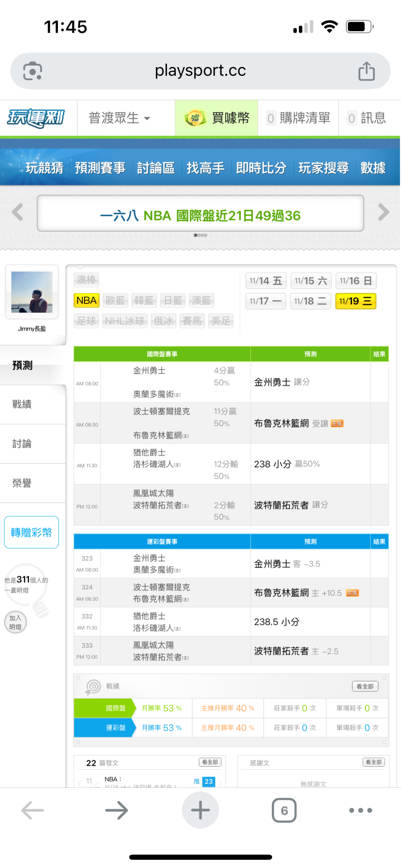Click the 轉贈彩幣 button
This screenshot has width=401, height=868.
32,532
